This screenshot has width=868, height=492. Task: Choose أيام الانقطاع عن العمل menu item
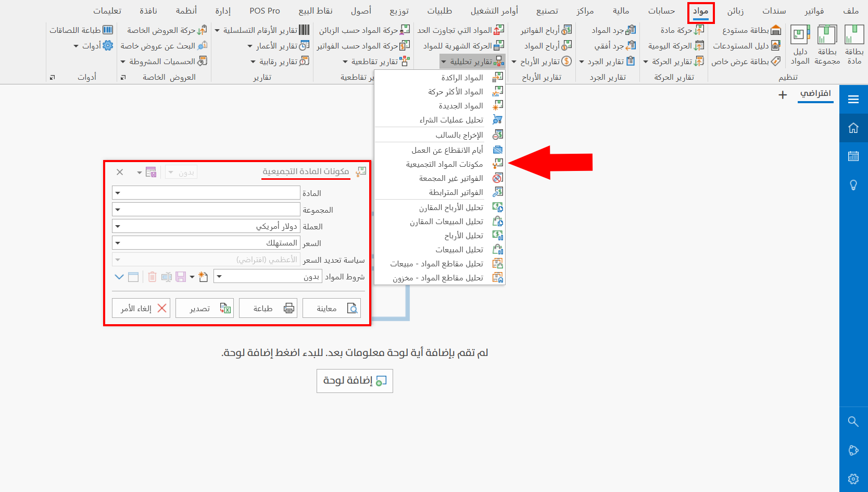tap(439, 150)
